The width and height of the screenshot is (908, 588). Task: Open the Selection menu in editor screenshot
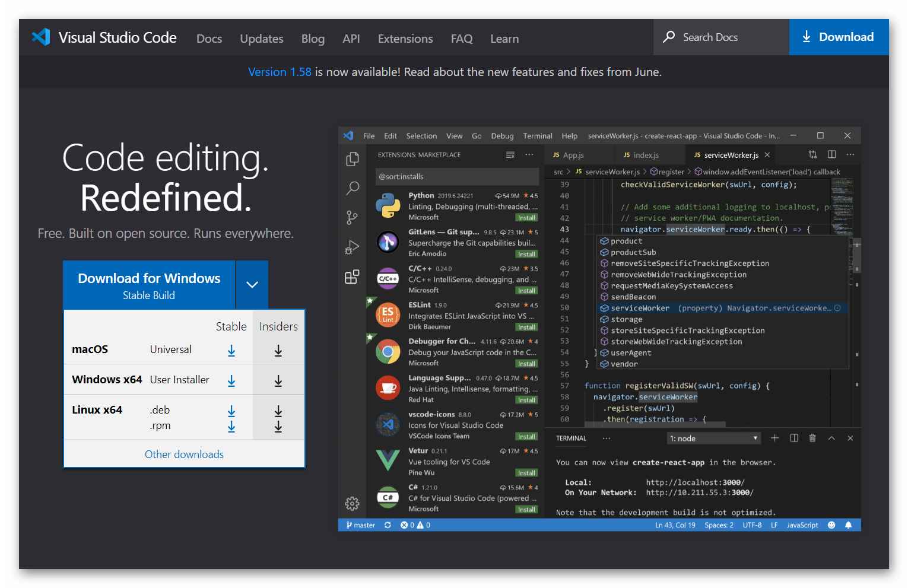(421, 136)
